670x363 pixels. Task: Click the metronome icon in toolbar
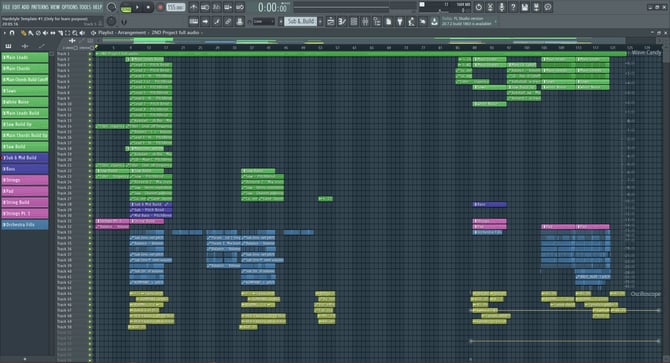(194, 7)
